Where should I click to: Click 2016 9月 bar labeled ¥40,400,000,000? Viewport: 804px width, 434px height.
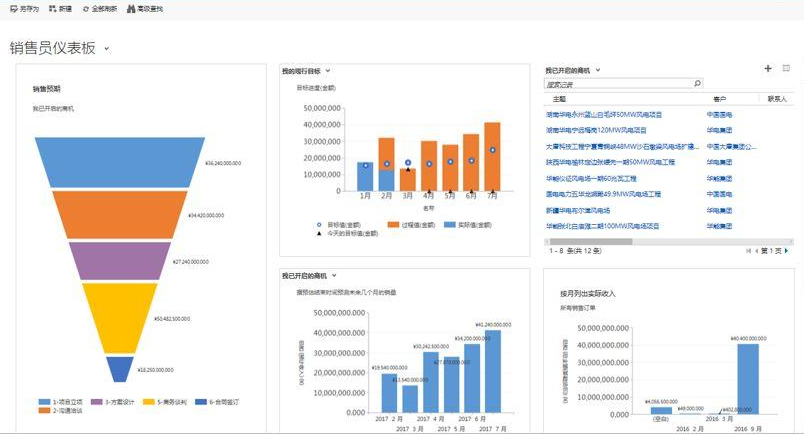[x=748, y=379]
